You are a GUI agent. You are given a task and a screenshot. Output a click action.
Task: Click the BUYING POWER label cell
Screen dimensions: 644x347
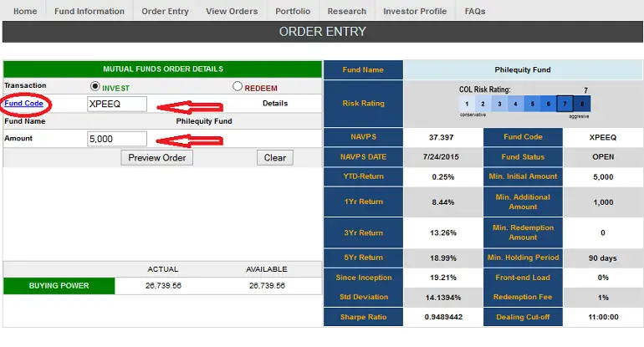tap(59, 286)
